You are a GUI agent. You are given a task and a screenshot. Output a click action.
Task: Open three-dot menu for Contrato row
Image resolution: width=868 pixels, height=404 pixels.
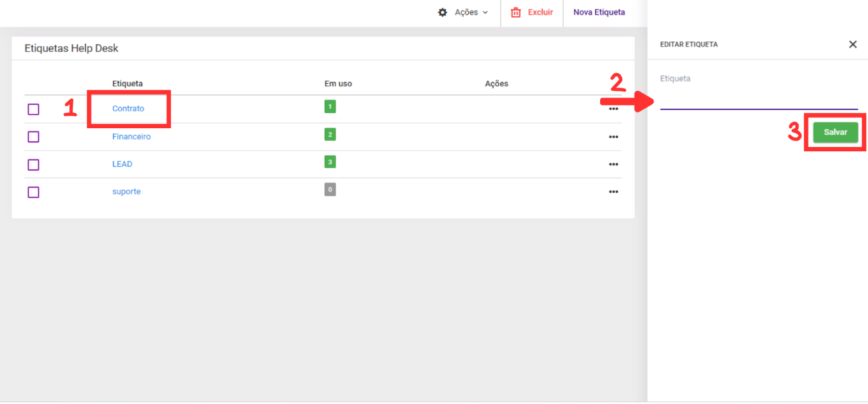(x=613, y=109)
